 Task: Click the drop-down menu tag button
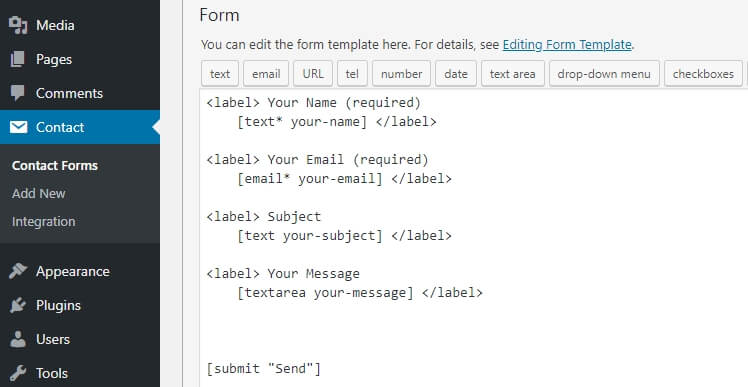tap(604, 74)
